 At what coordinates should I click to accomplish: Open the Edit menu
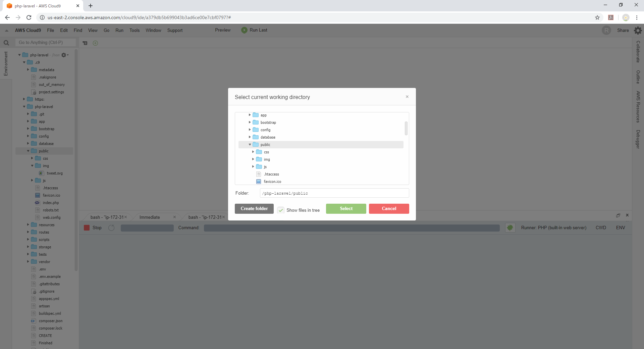[x=64, y=30]
